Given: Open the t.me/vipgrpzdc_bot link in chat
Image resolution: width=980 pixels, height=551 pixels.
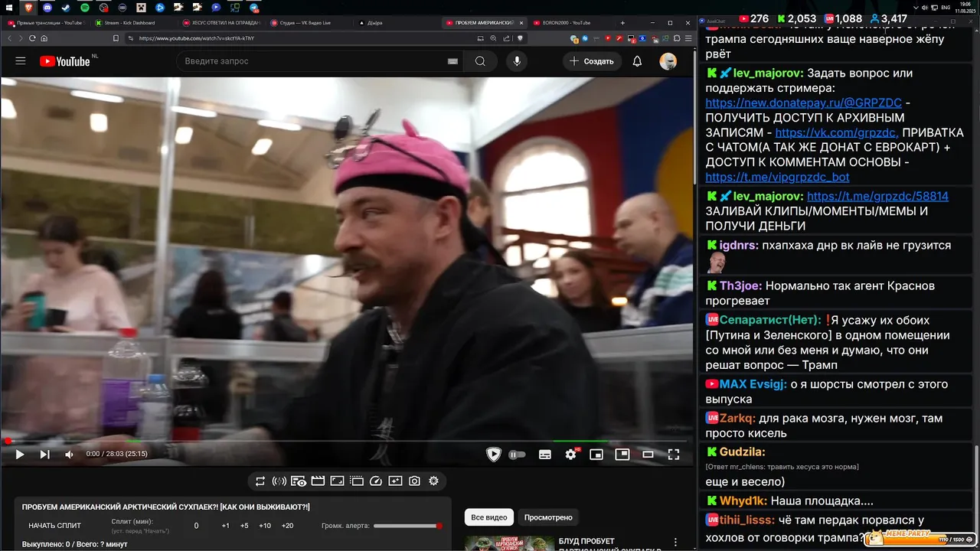Looking at the screenshot, I should pos(777,177).
